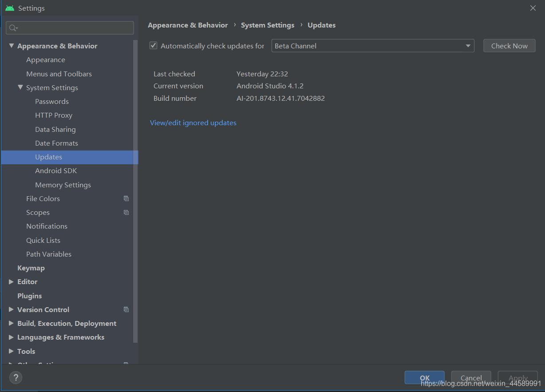Click Appearance & Behavior breadcrumb
The image size is (545, 392).
[188, 25]
